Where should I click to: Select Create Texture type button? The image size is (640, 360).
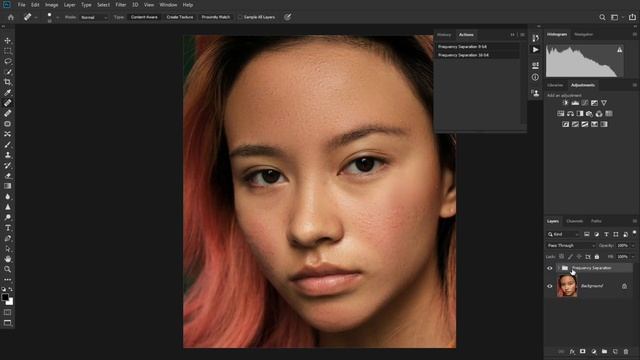180,17
